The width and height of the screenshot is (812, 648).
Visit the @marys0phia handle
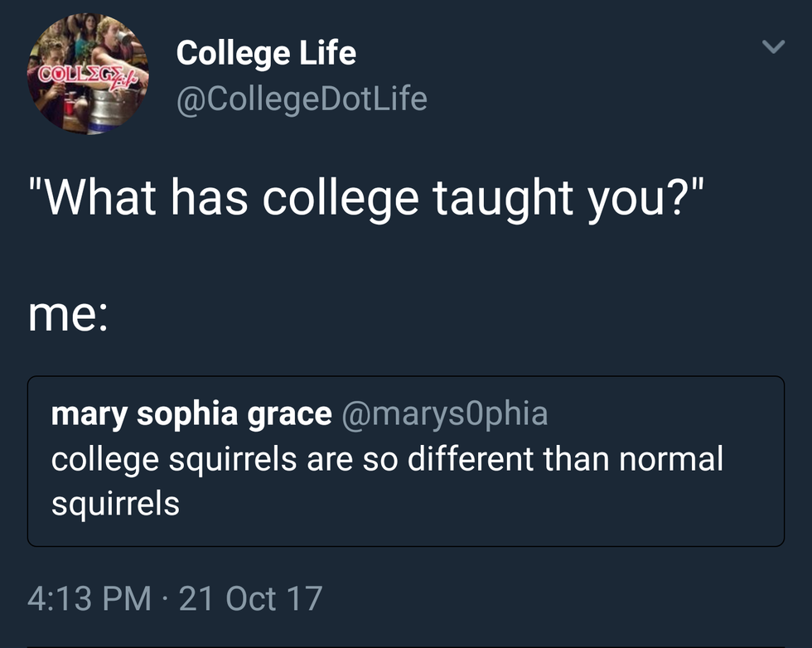pyautogui.click(x=444, y=413)
